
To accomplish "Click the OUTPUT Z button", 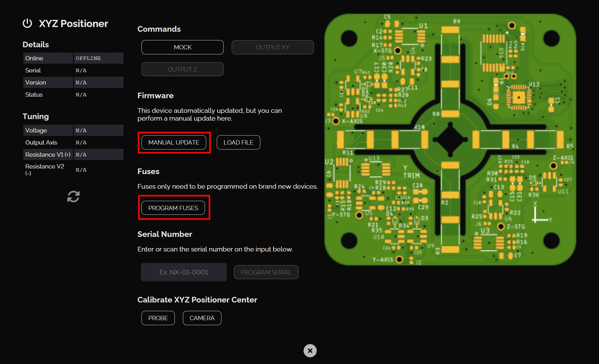I will (x=182, y=69).
